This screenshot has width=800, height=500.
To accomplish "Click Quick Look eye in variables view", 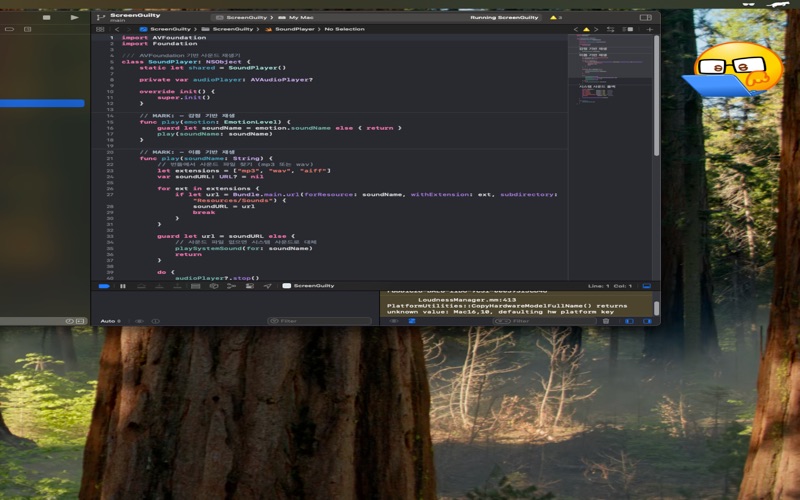I will [139, 321].
